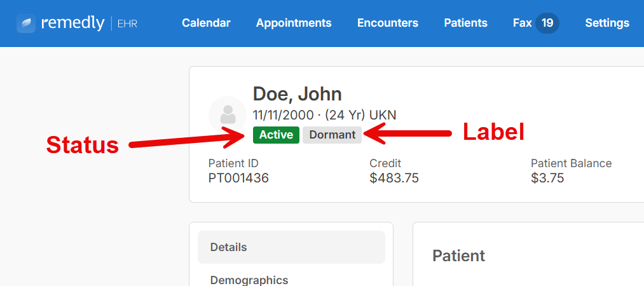Image resolution: width=644 pixels, height=286 pixels.
Task: Click the Patient ID PT001436 value
Action: click(x=238, y=178)
